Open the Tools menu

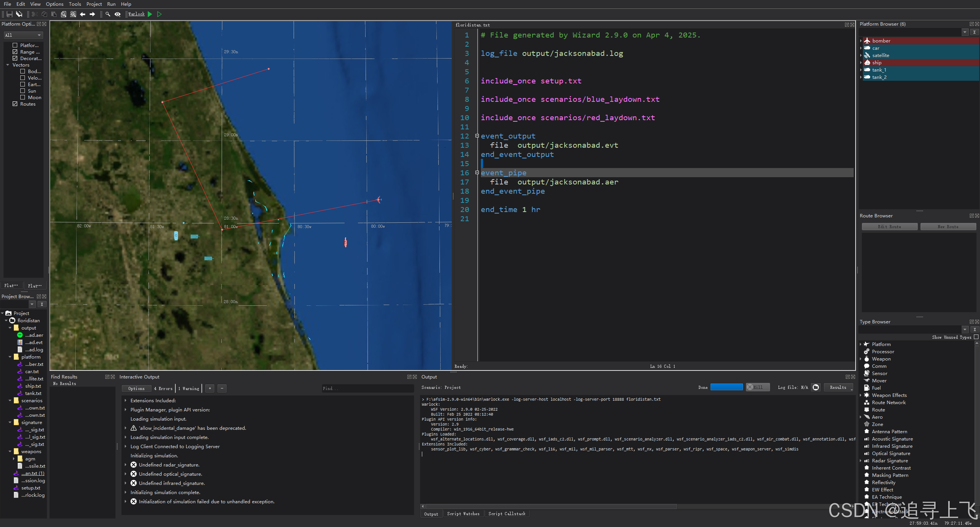[x=75, y=4]
